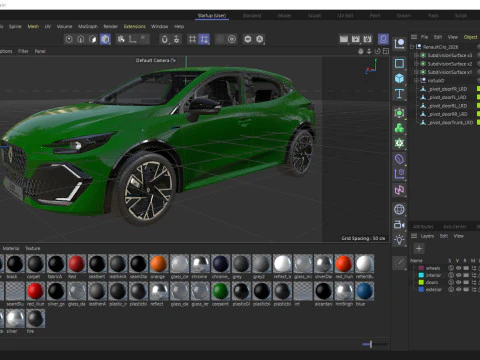Image resolution: width=480 pixels, height=360 pixels.
Task: Toggle solo on the interior layer
Action: pyautogui.click(x=451, y=275)
